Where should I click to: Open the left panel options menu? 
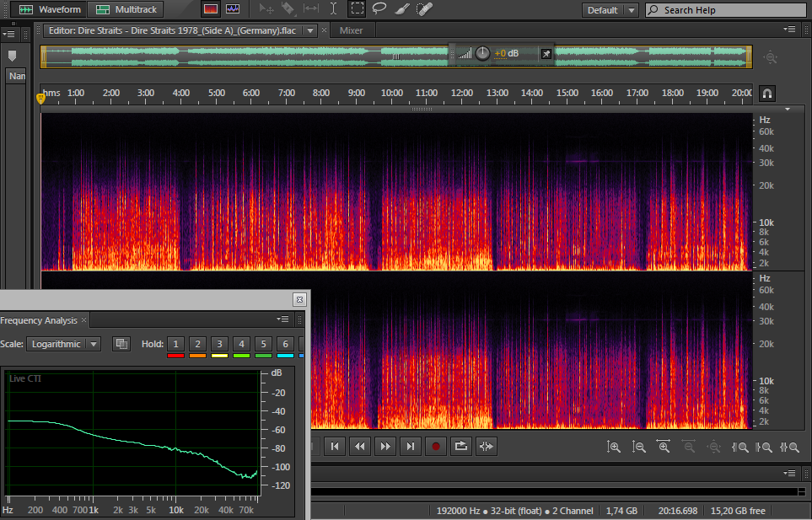click(8, 35)
